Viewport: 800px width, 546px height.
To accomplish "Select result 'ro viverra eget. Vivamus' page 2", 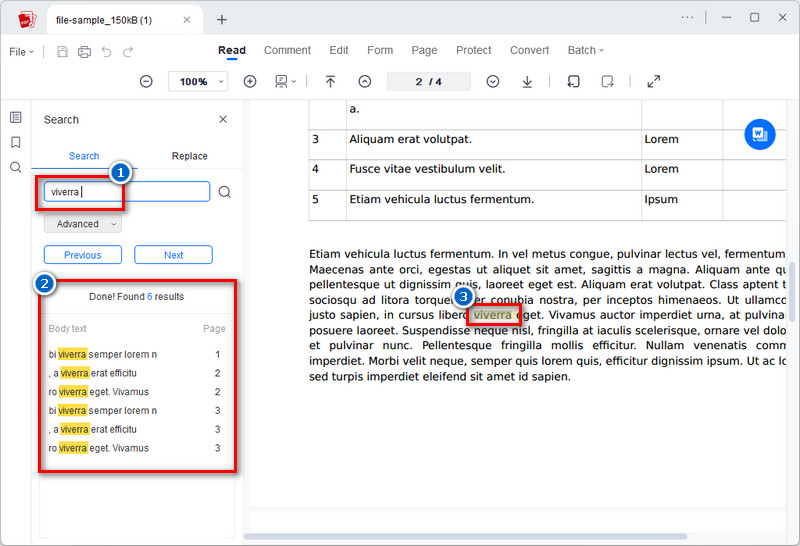I will tap(136, 392).
